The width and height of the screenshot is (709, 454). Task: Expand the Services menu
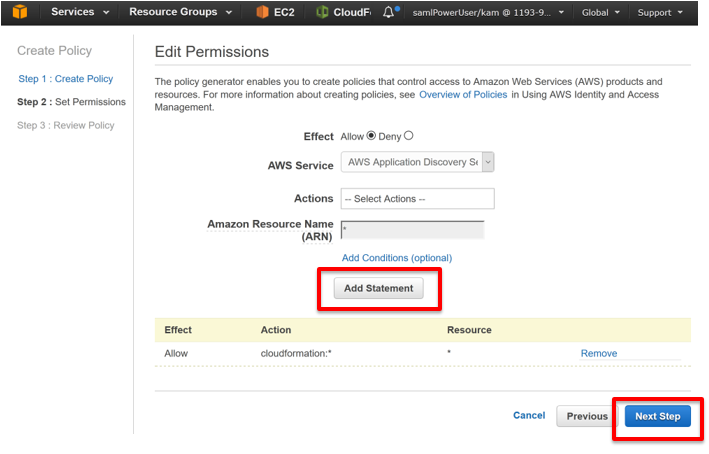click(x=80, y=12)
